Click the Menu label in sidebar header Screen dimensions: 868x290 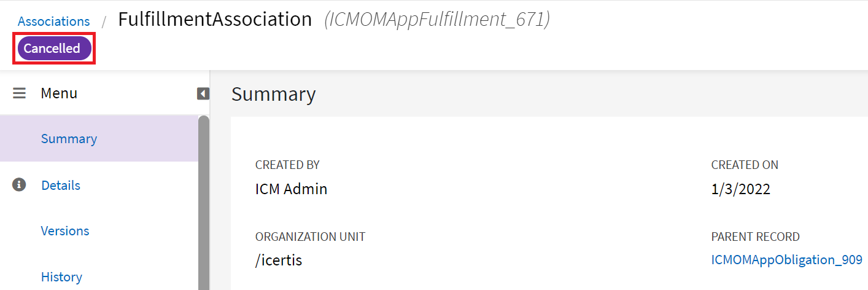click(x=59, y=93)
